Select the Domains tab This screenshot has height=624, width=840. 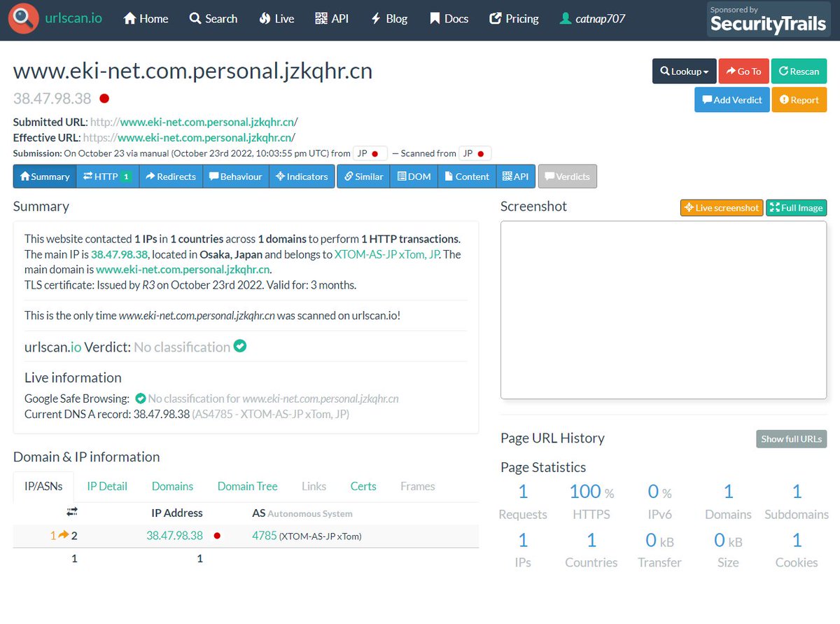172,486
